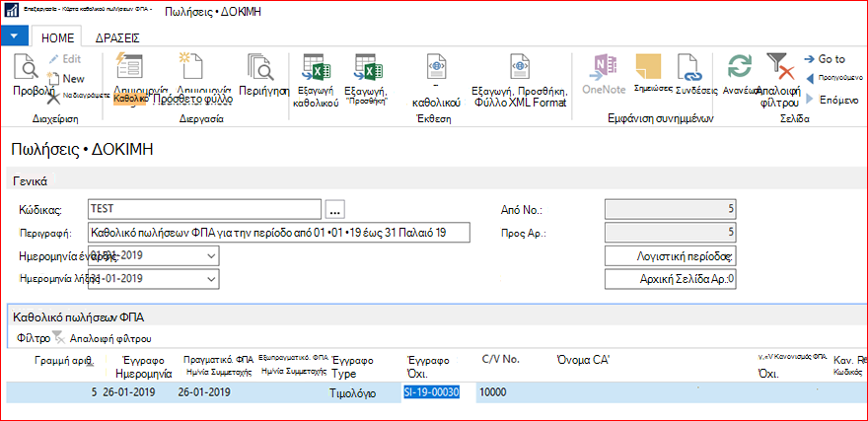Sort by the Έγγραφο Όχι. column header
The width and height of the screenshot is (868, 421).
(427, 367)
